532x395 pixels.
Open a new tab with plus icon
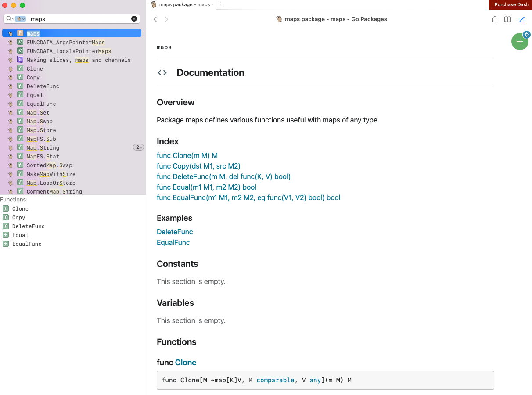(x=221, y=4)
